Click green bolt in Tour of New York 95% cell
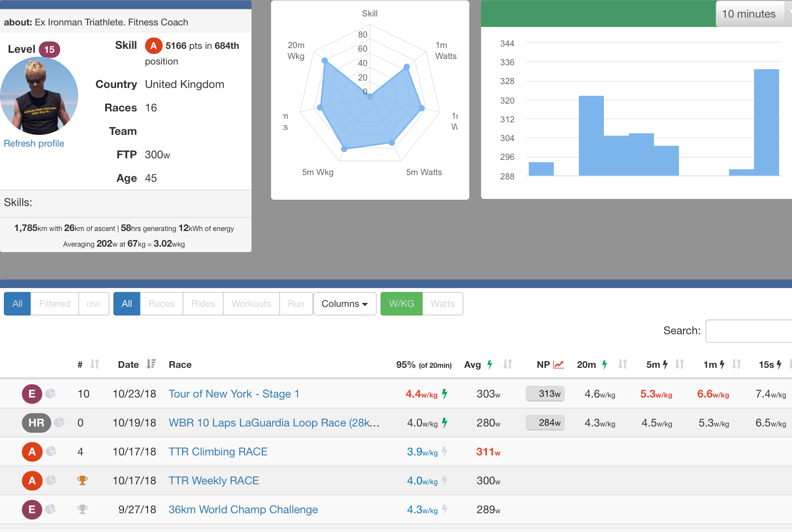Image resolution: width=792 pixels, height=532 pixels. pos(445,394)
